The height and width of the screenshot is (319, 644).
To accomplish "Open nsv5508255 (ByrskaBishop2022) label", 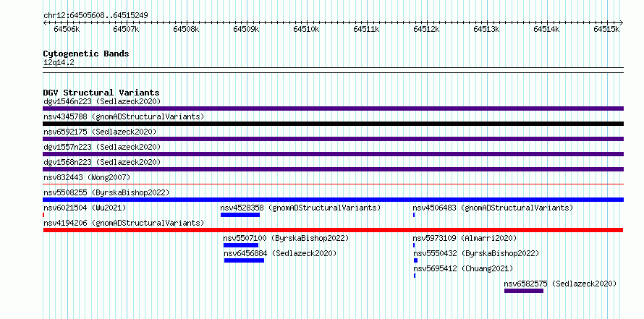I will [106, 192].
